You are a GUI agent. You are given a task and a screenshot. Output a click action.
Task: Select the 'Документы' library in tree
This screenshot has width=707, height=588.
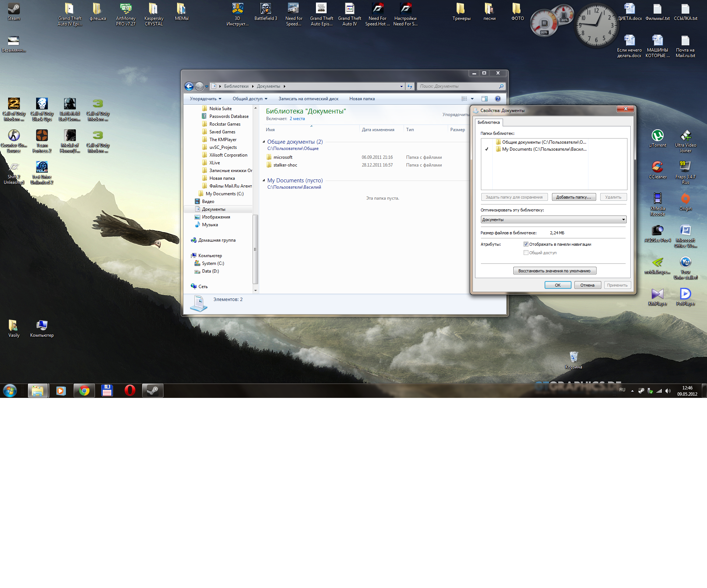(214, 209)
